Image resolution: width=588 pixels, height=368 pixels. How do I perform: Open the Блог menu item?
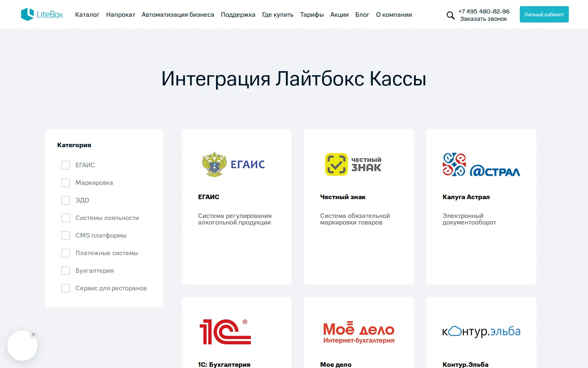point(362,15)
